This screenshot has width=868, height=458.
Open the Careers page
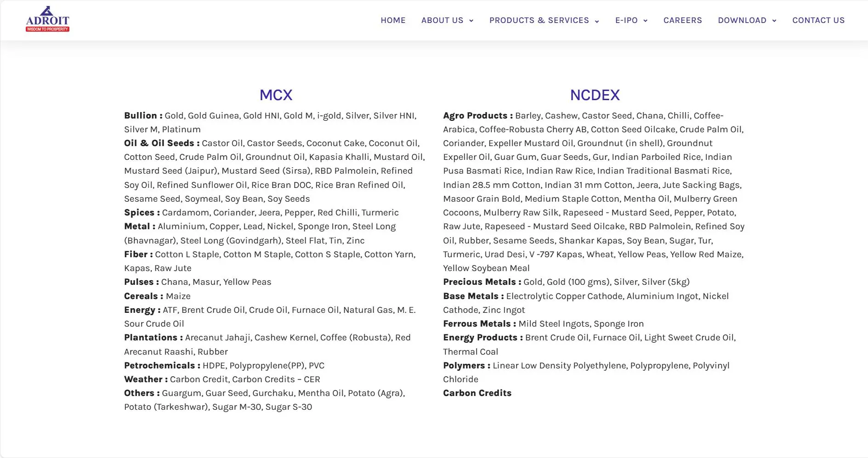[x=682, y=20]
